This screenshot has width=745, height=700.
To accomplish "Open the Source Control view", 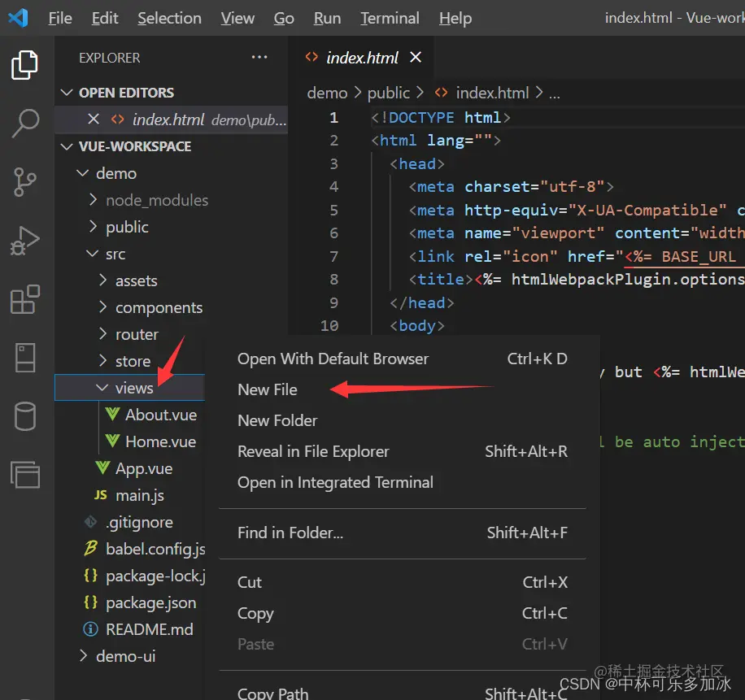I will pos(24,182).
